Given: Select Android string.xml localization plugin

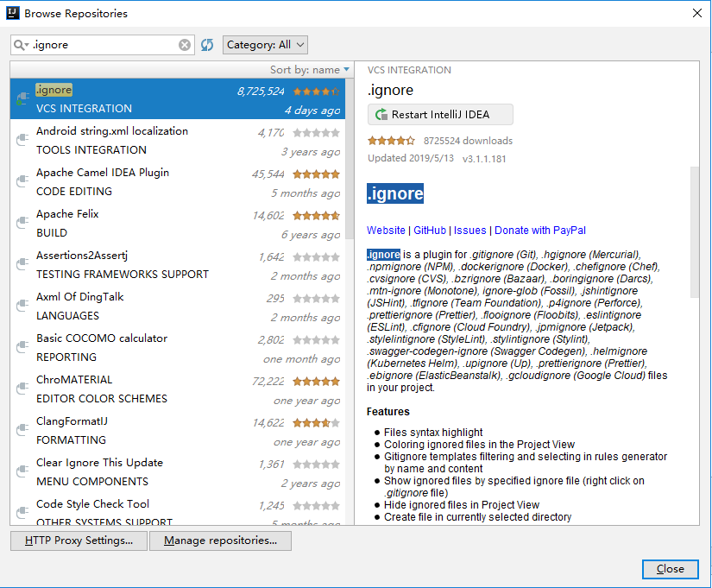Looking at the screenshot, I should pos(178,141).
